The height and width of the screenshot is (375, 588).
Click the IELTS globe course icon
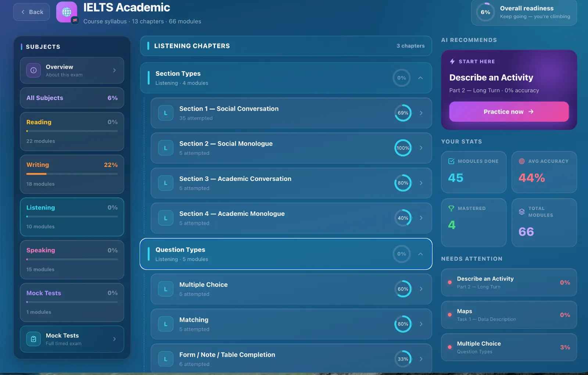click(x=67, y=12)
